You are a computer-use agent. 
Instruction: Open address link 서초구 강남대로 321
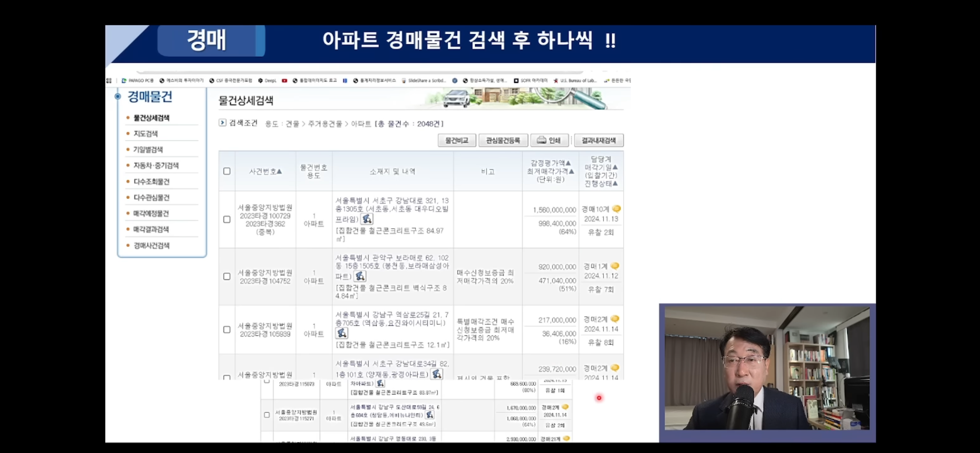point(392,209)
